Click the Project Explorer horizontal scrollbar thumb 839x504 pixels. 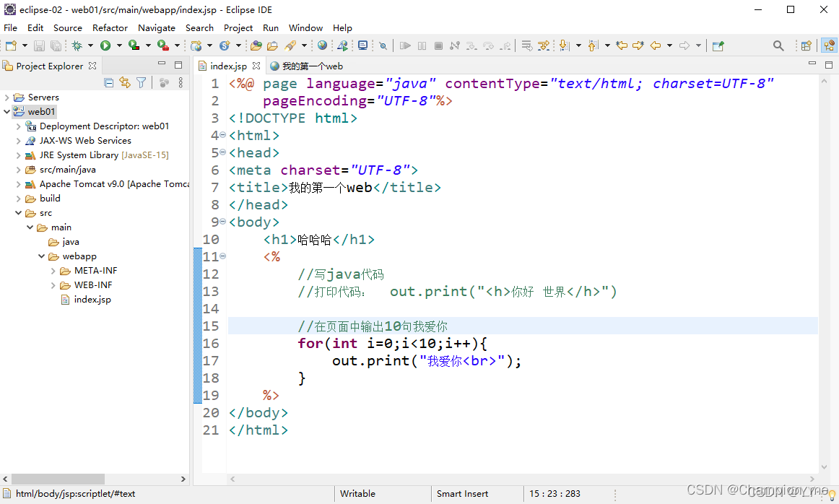coord(58,479)
